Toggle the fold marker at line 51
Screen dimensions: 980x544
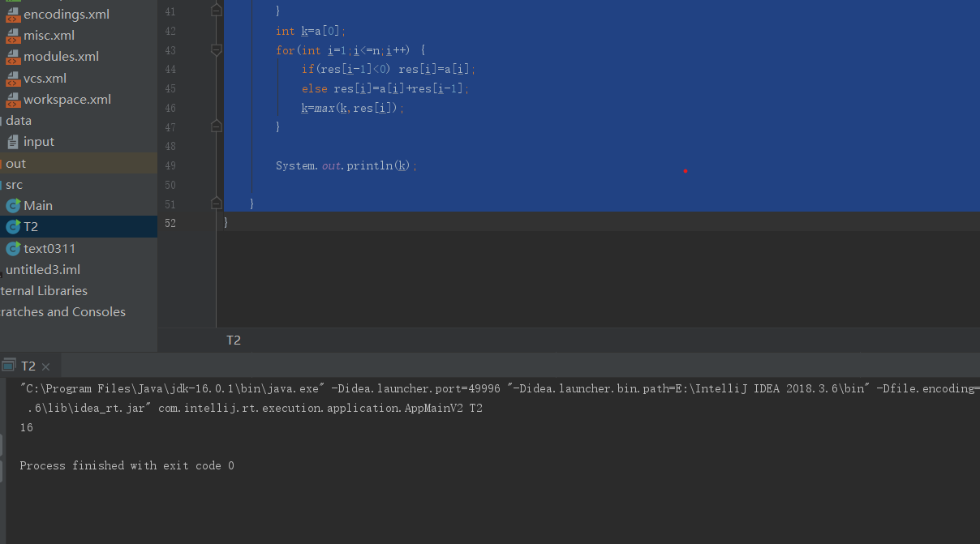(216, 203)
